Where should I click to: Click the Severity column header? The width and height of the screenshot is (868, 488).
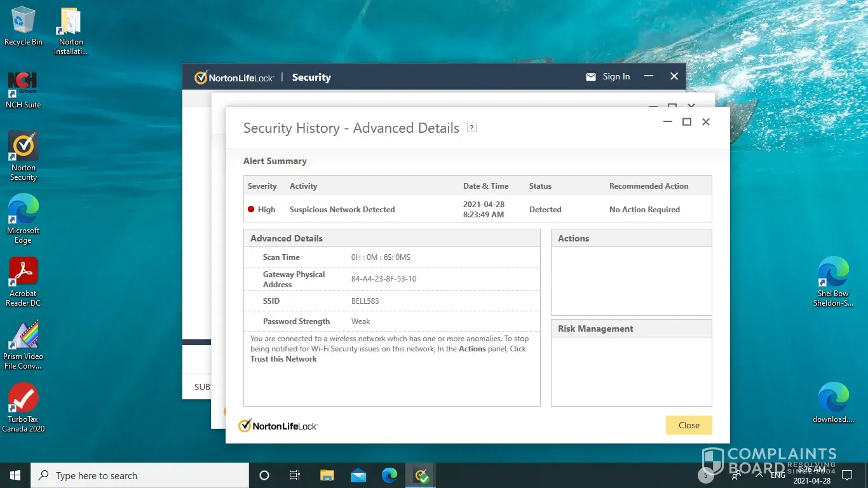pos(262,186)
